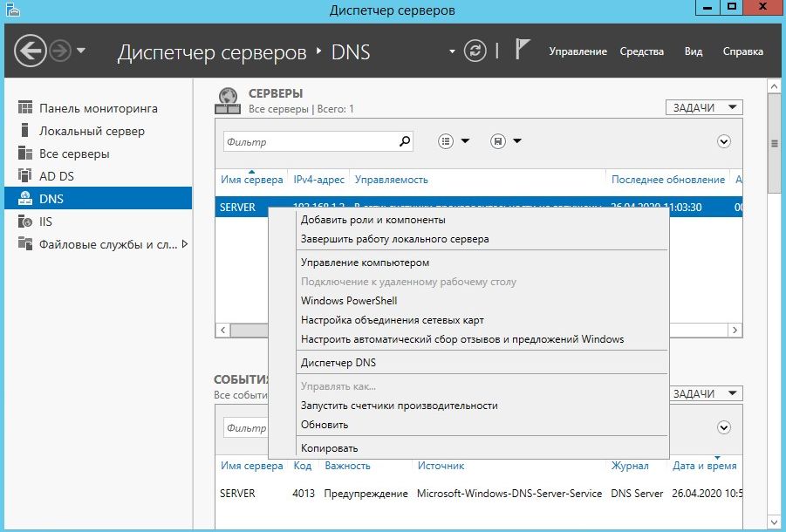Sort by Последнее обновление column
This screenshot has height=532, width=786.
click(667, 180)
